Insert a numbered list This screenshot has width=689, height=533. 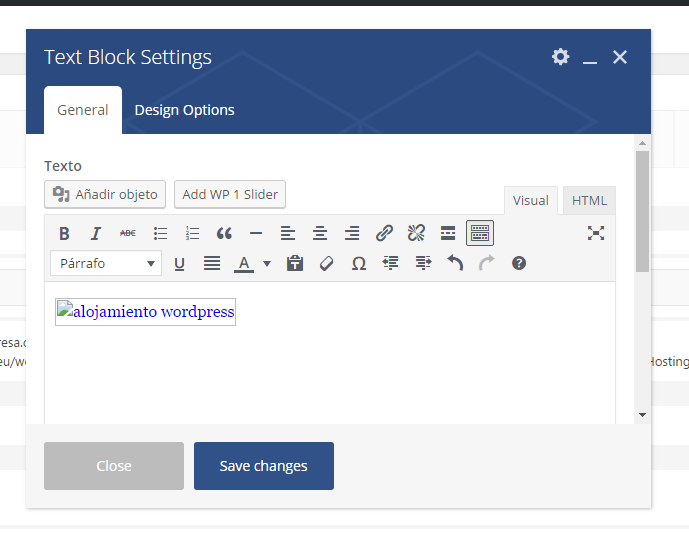point(192,233)
